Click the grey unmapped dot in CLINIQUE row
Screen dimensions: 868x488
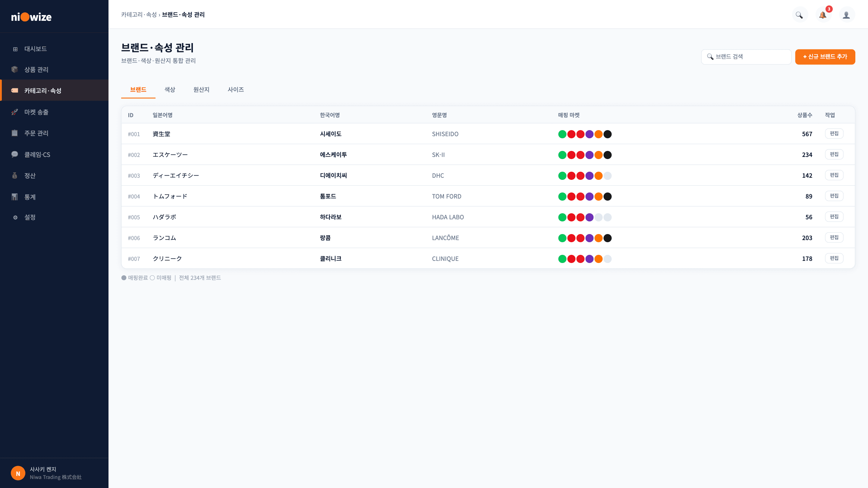click(608, 259)
